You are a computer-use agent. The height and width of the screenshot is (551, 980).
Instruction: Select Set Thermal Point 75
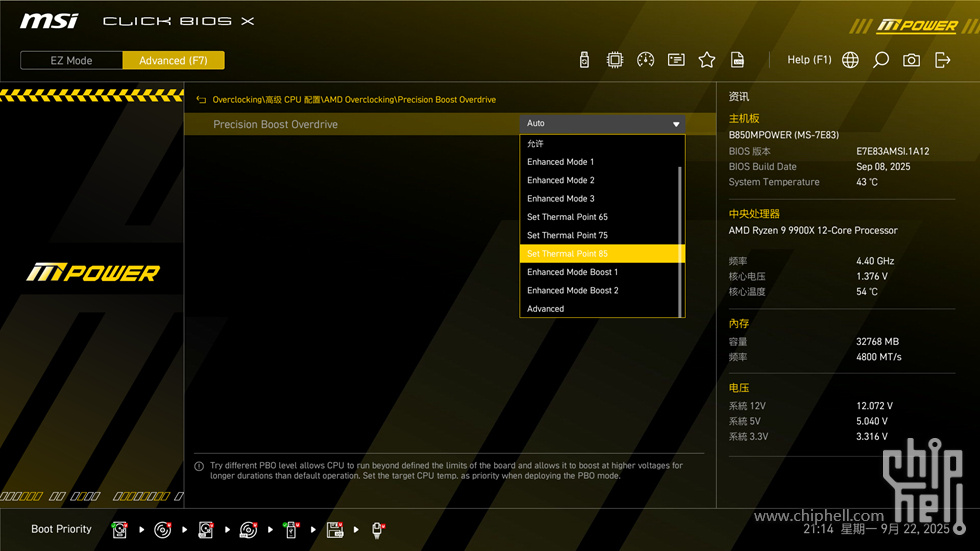pos(599,236)
